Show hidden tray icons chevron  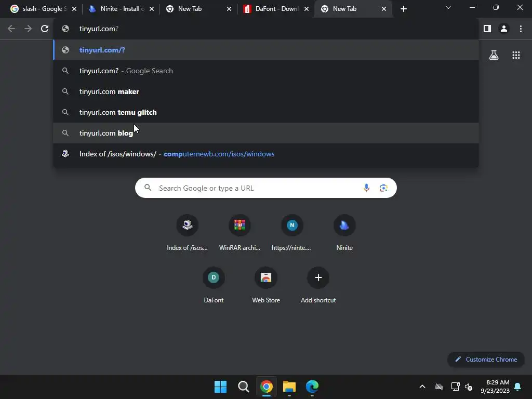(x=422, y=387)
